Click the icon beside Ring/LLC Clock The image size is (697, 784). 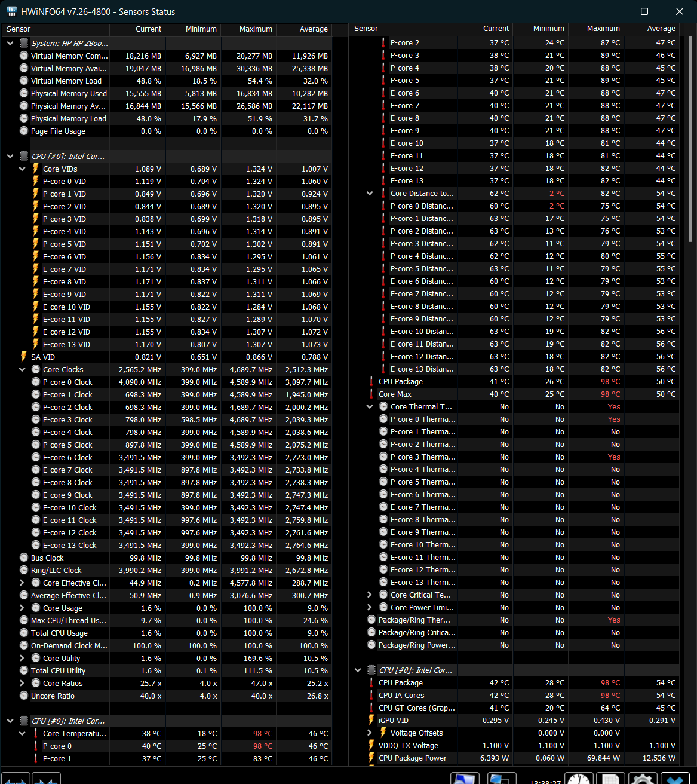point(24,570)
